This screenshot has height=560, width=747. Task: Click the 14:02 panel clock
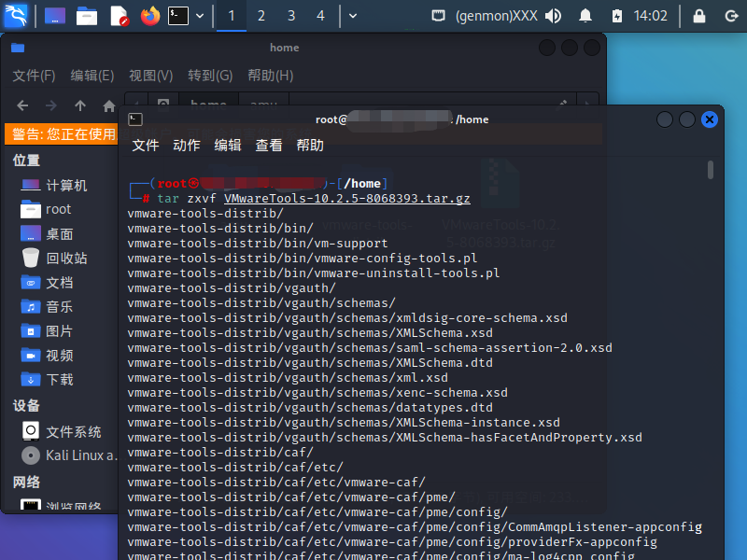pos(650,16)
